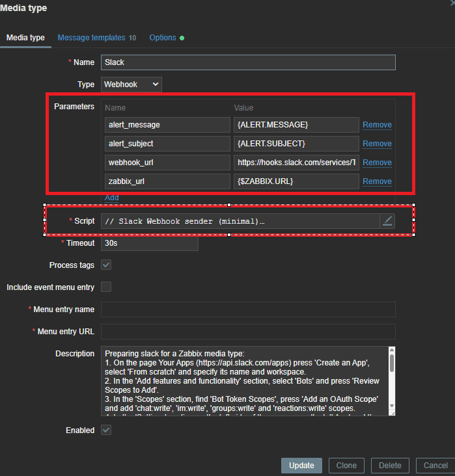The width and height of the screenshot is (455, 476).
Task: Add a new parameter row
Action: coord(112,198)
